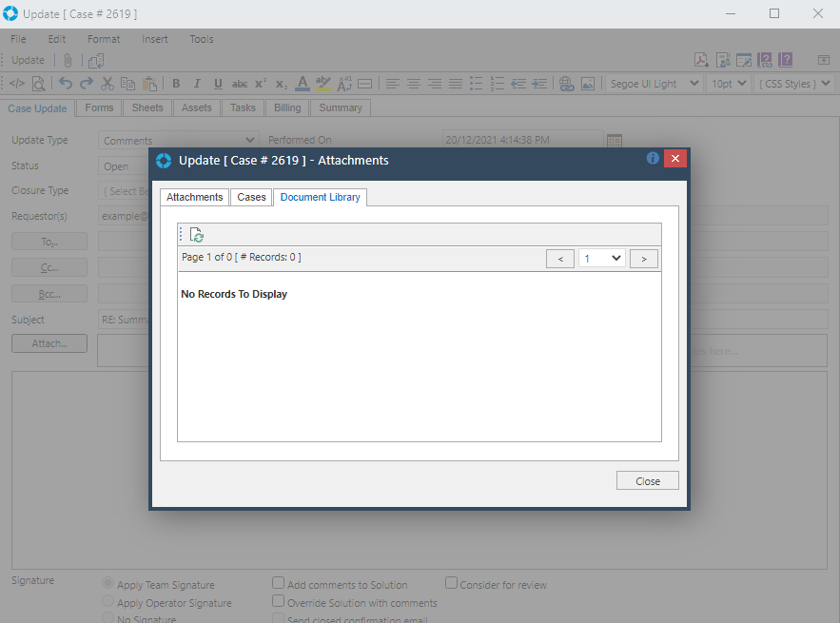This screenshot has height=623, width=840.
Task: Click the undo arrow icon
Action: [x=65, y=84]
